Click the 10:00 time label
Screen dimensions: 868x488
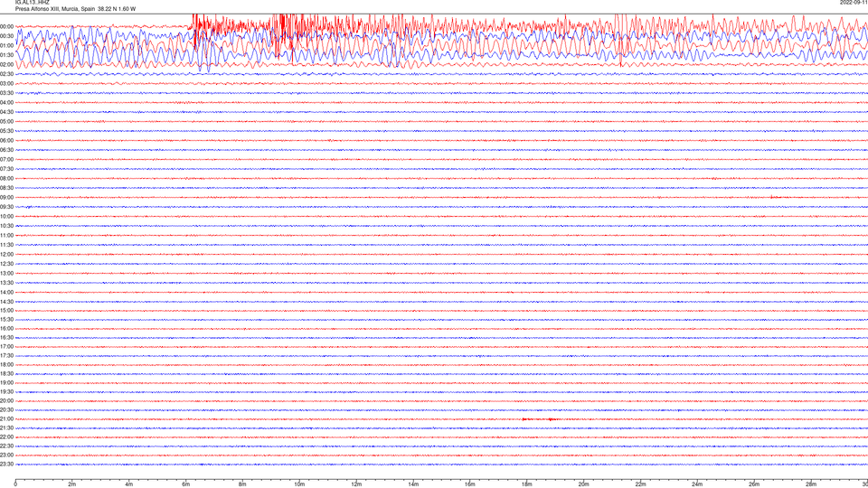pyautogui.click(x=6, y=216)
